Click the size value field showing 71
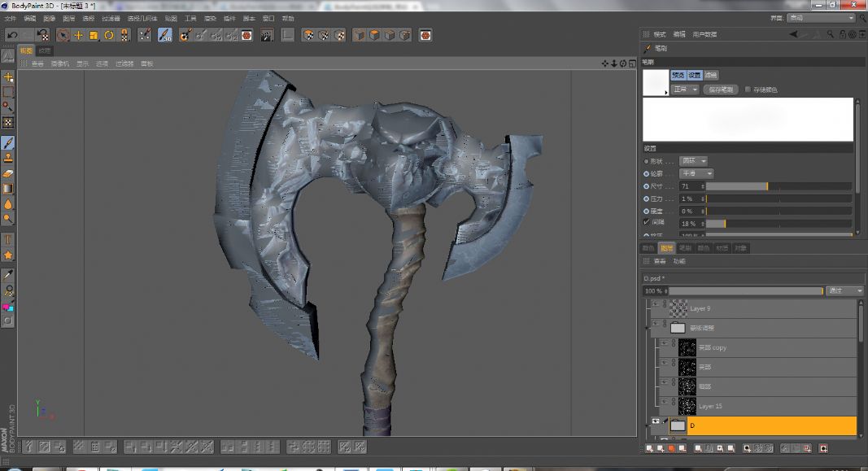Screen dimensions: 868x471 (692, 186)
